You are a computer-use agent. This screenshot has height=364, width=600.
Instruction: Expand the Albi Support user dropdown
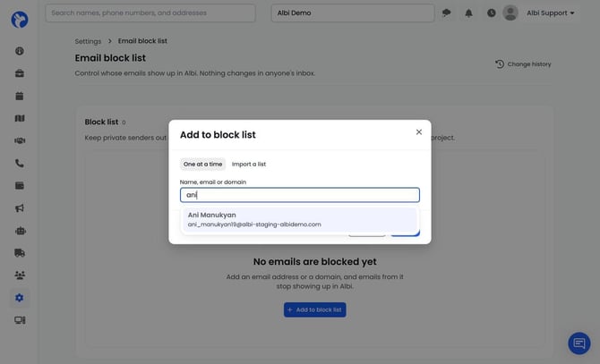(x=550, y=13)
